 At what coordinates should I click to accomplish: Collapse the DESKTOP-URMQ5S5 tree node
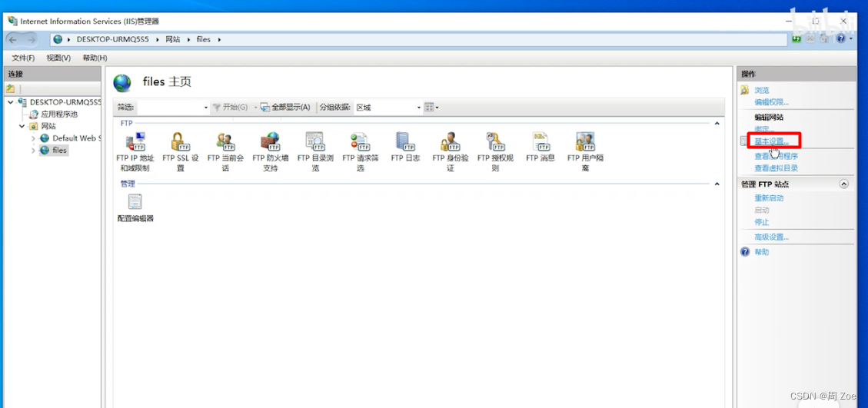pyautogui.click(x=11, y=102)
